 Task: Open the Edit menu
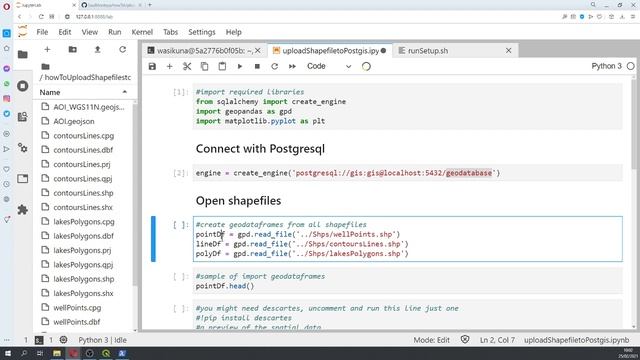point(64,32)
